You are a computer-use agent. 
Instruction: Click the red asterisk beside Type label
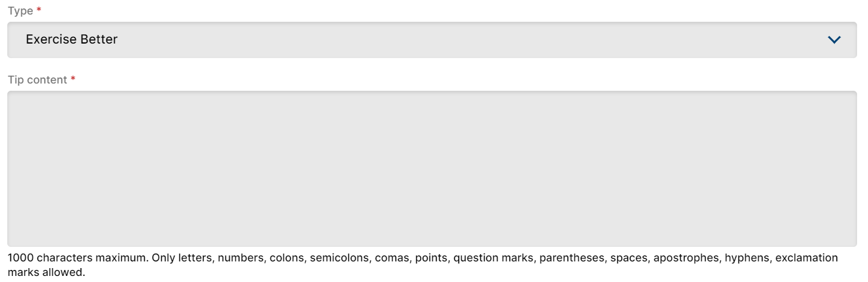(x=38, y=11)
